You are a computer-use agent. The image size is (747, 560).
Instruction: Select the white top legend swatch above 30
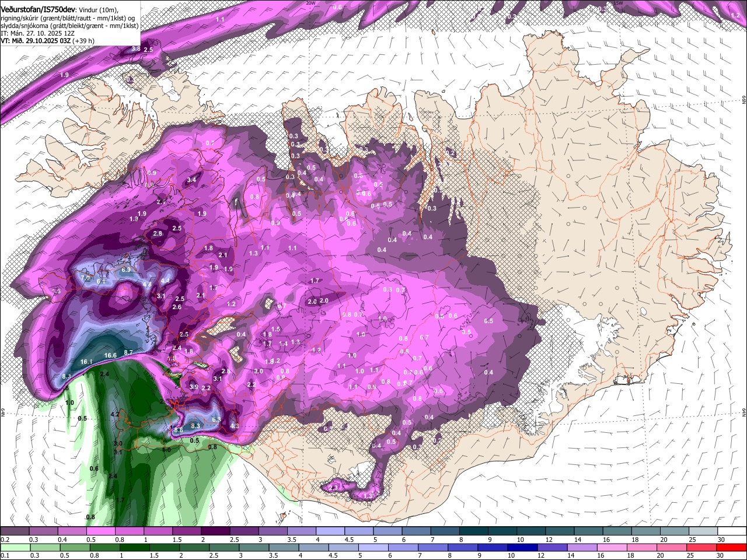[x=732, y=531]
